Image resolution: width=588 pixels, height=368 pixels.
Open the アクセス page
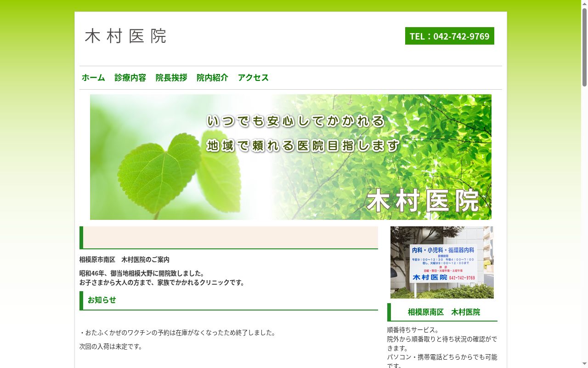coord(253,77)
